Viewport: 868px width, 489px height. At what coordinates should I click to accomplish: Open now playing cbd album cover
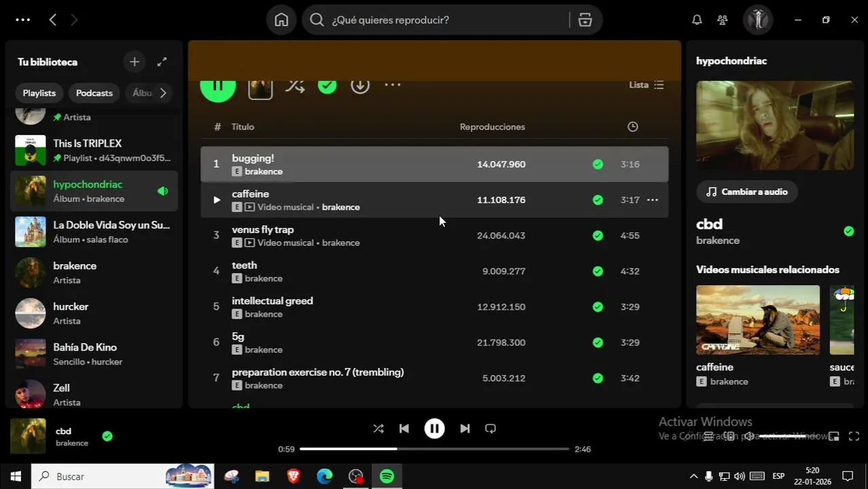28,436
